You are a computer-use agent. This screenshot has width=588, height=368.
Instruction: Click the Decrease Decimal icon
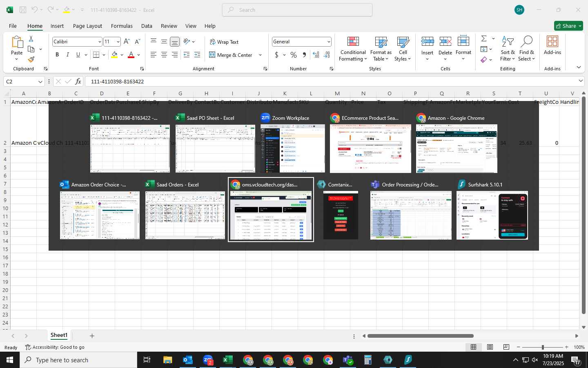pos(327,55)
